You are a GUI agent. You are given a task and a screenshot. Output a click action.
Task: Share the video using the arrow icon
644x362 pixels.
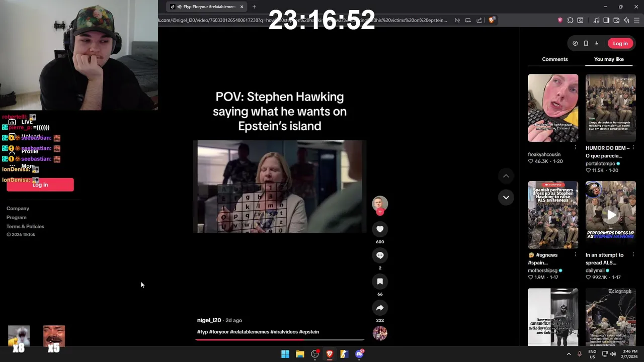coord(380,308)
